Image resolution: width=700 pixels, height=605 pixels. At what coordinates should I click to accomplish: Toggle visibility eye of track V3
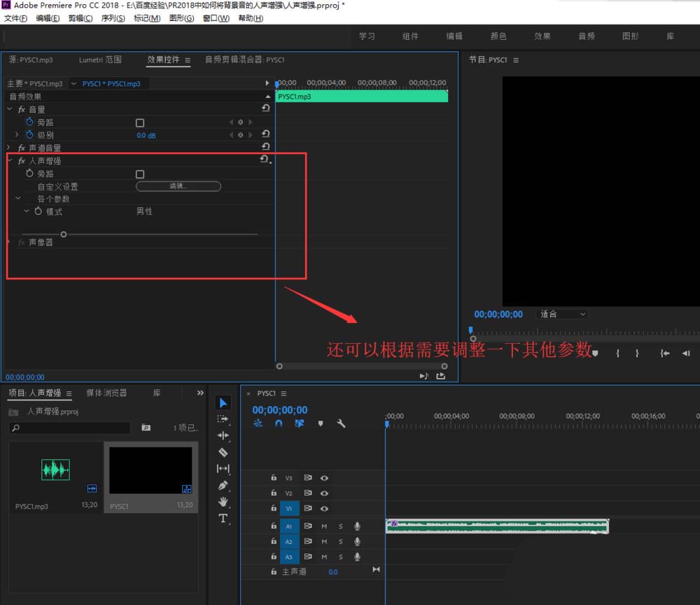pyautogui.click(x=325, y=478)
